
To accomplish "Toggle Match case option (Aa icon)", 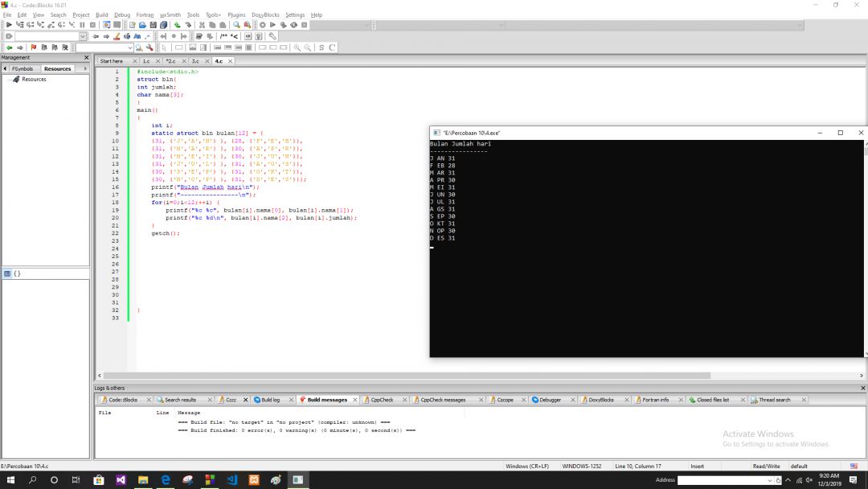I will [x=137, y=36].
